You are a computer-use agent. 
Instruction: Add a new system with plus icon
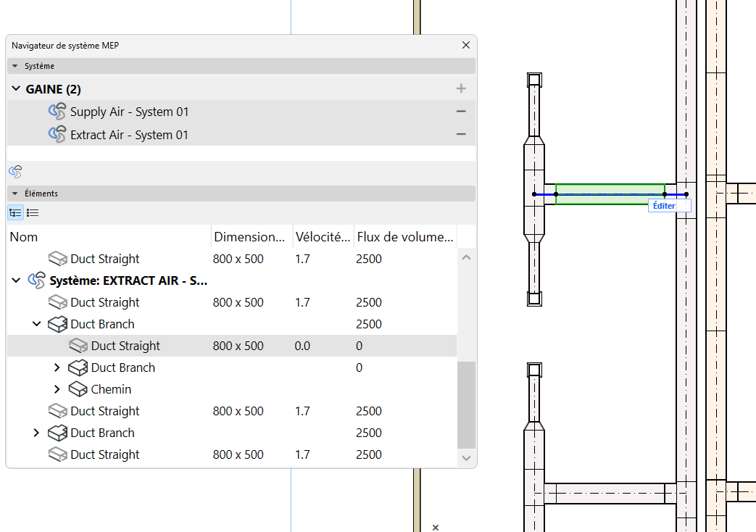[461, 88]
